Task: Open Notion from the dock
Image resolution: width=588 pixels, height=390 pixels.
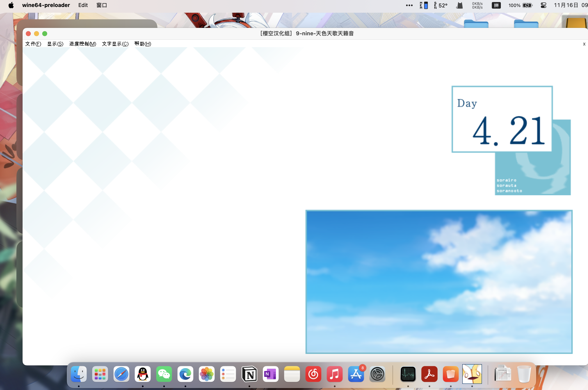Action: click(249, 374)
